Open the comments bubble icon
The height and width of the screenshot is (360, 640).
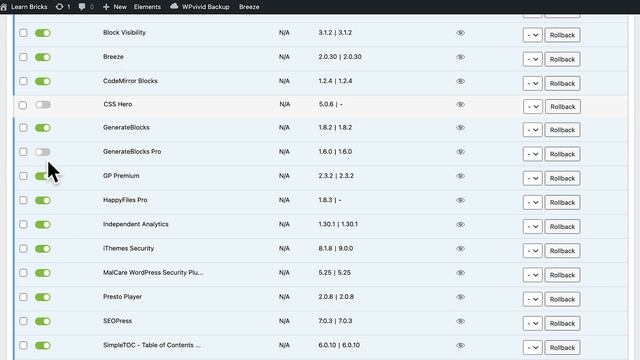pos(82,7)
